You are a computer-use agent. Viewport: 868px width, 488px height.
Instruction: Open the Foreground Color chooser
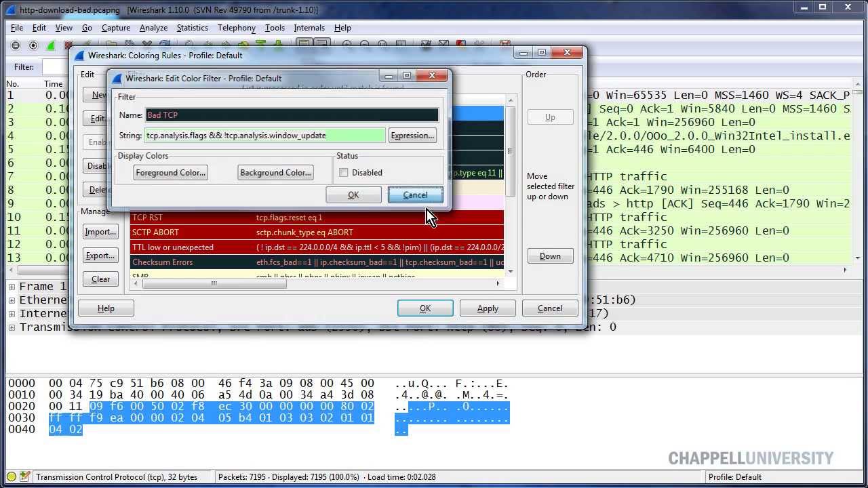click(x=170, y=172)
